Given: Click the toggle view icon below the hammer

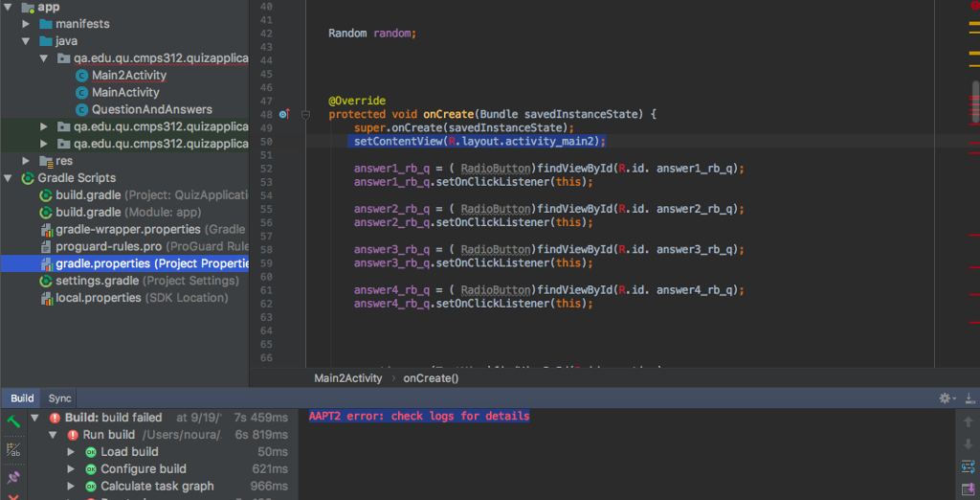Looking at the screenshot, I should click(x=13, y=448).
